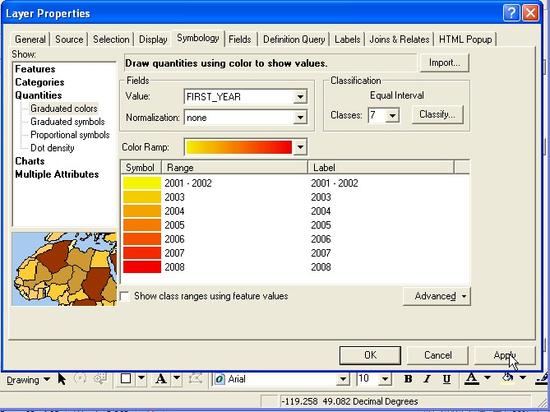Image resolution: width=550 pixels, height=412 pixels.
Task: Select Graduated symbols under Quantities
Action: [x=67, y=122]
